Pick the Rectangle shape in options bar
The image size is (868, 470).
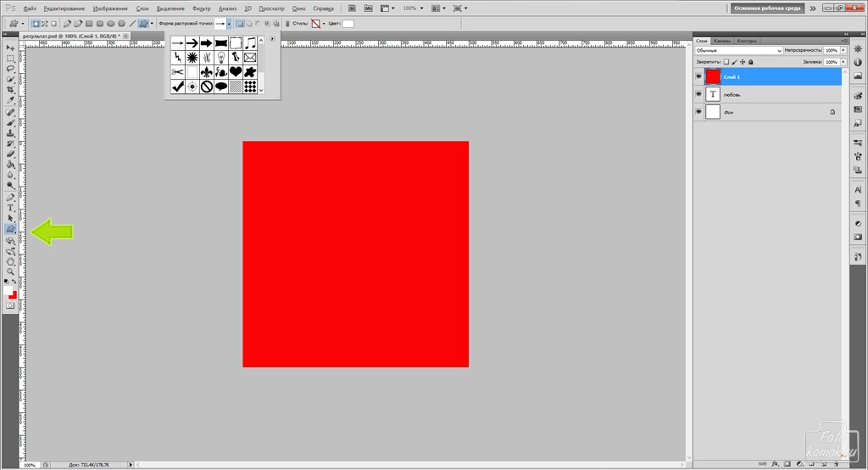[88, 24]
